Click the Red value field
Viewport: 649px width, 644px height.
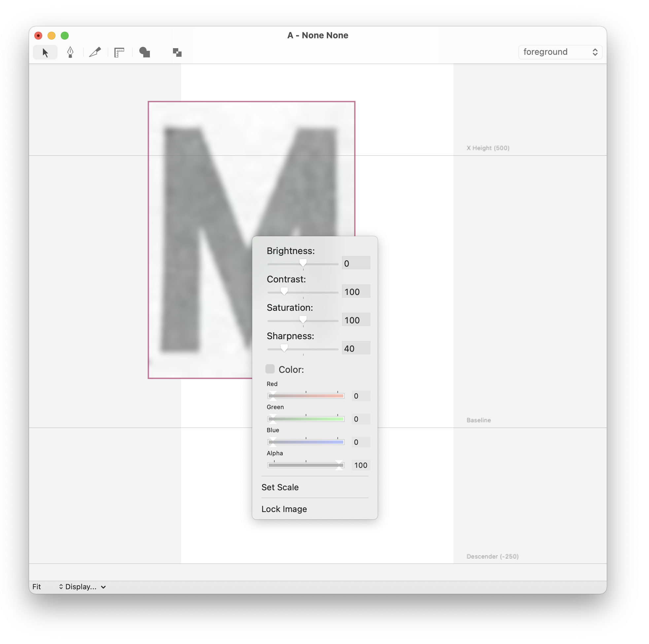[x=361, y=396]
